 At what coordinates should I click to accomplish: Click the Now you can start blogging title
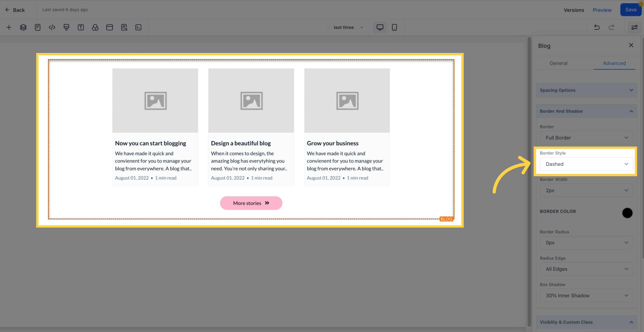[150, 143]
